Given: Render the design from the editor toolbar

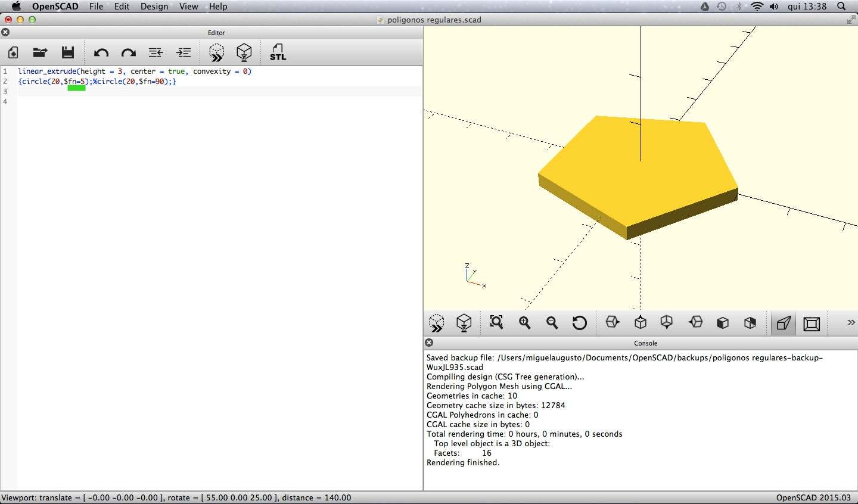Looking at the screenshot, I should pyautogui.click(x=244, y=52).
